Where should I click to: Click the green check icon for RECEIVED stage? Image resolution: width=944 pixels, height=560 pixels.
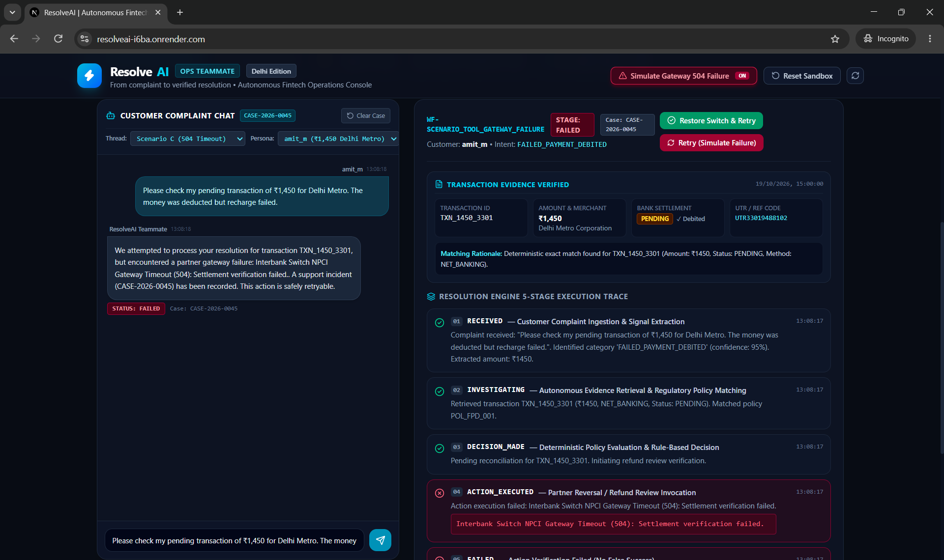[x=440, y=322]
